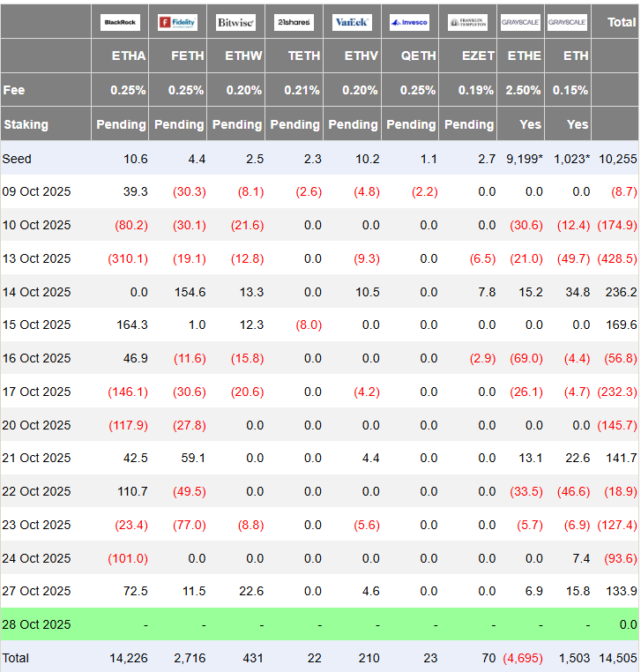Viewport: 641px width, 672px height.
Task: Select the 21shares logo
Action: 293,22
